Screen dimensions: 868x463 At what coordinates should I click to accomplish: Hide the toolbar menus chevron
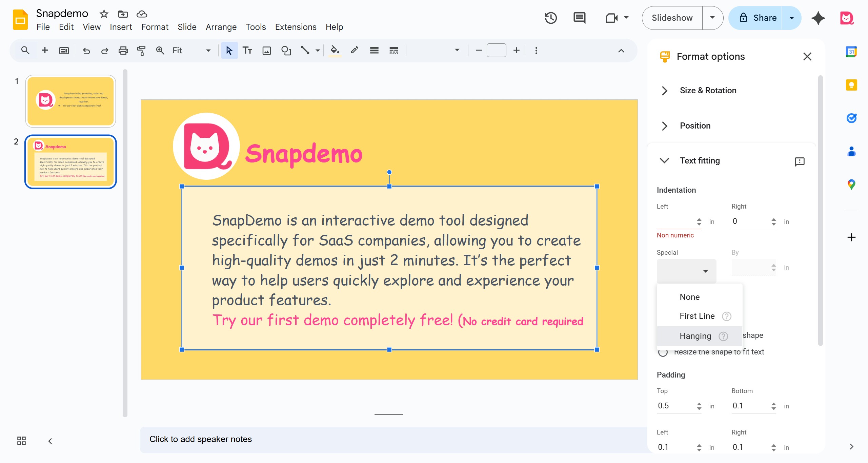coord(621,51)
